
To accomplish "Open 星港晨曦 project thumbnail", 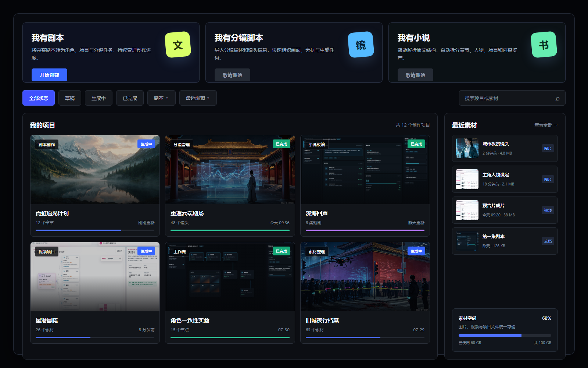I will [x=95, y=277].
